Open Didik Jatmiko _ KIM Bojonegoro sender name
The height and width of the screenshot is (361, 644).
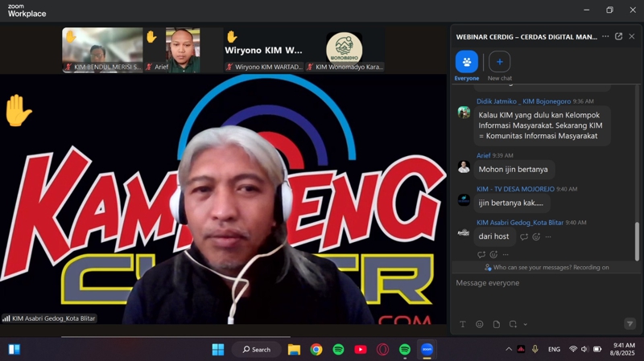pos(524,101)
